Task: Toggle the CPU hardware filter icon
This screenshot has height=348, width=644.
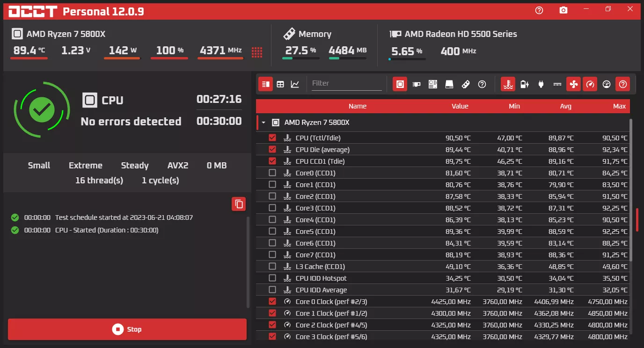Action: pyautogui.click(x=400, y=84)
